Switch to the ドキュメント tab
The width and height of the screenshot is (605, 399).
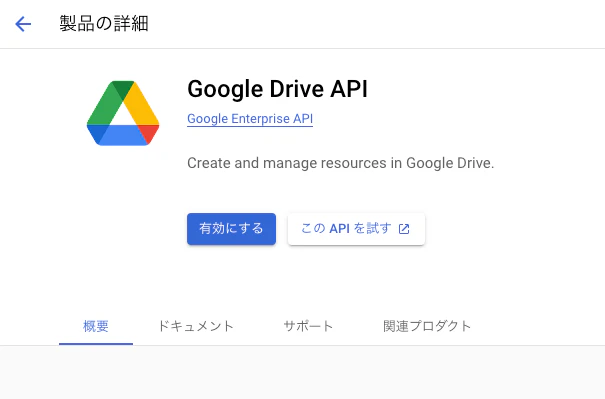[x=196, y=326]
